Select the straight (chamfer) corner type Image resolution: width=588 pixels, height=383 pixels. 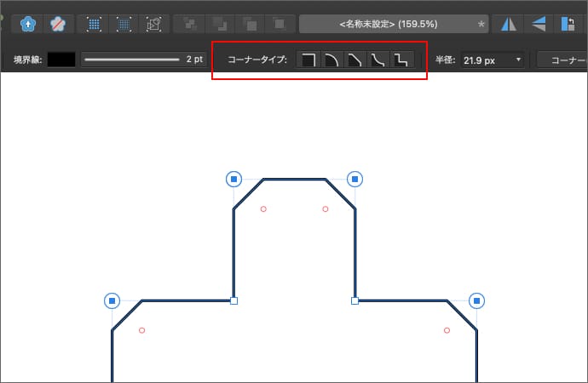pos(355,60)
